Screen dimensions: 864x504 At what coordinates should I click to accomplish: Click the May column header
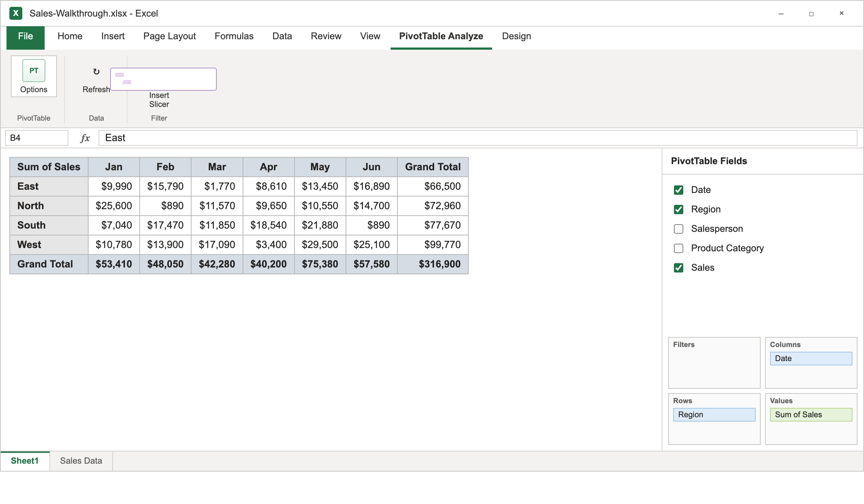320,167
